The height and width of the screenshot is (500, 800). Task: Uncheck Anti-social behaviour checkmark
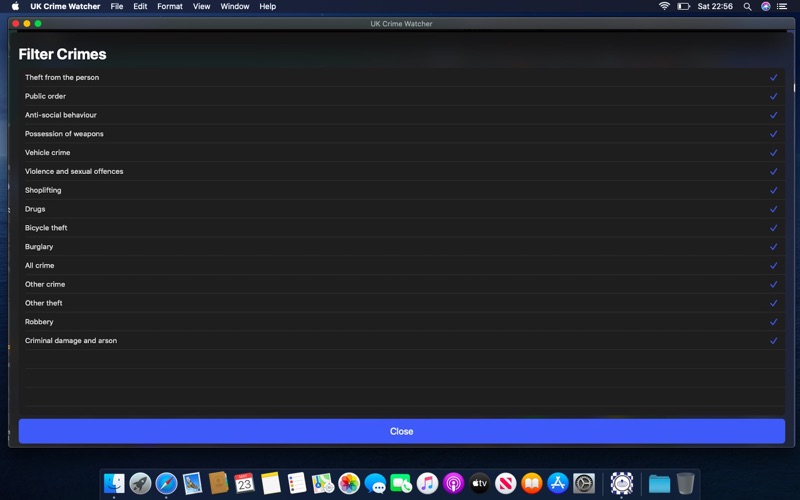[x=773, y=115]
